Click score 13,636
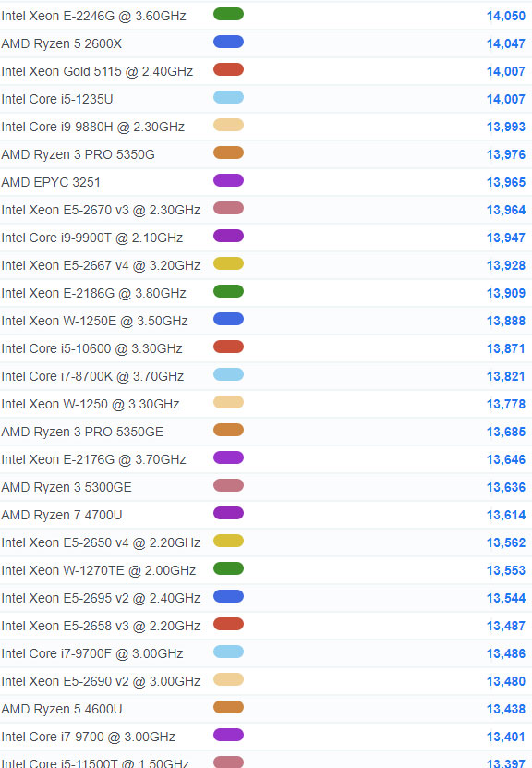532x768 pixels. [505, 487]
